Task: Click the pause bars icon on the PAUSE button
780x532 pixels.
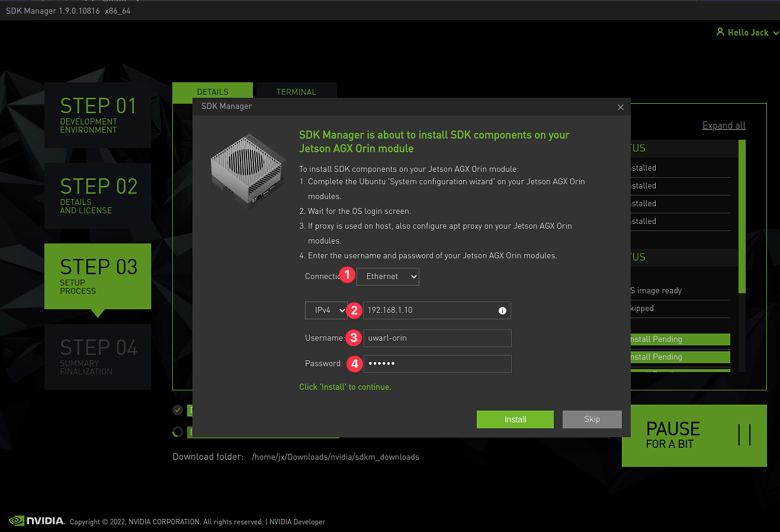Action: pyautogui.click(x=744, y=435)
